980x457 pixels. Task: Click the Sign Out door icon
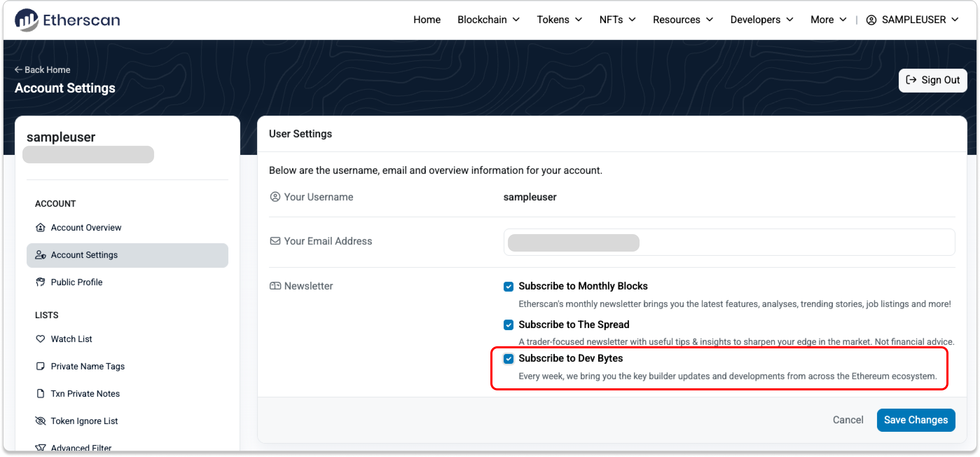911,80
